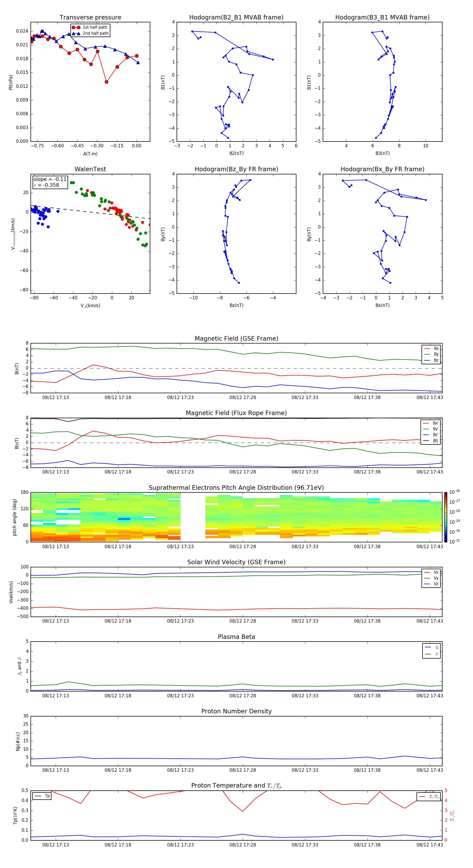
Task: Select Bz in the GSE Frame legend
Action: (x=431, y=360)
